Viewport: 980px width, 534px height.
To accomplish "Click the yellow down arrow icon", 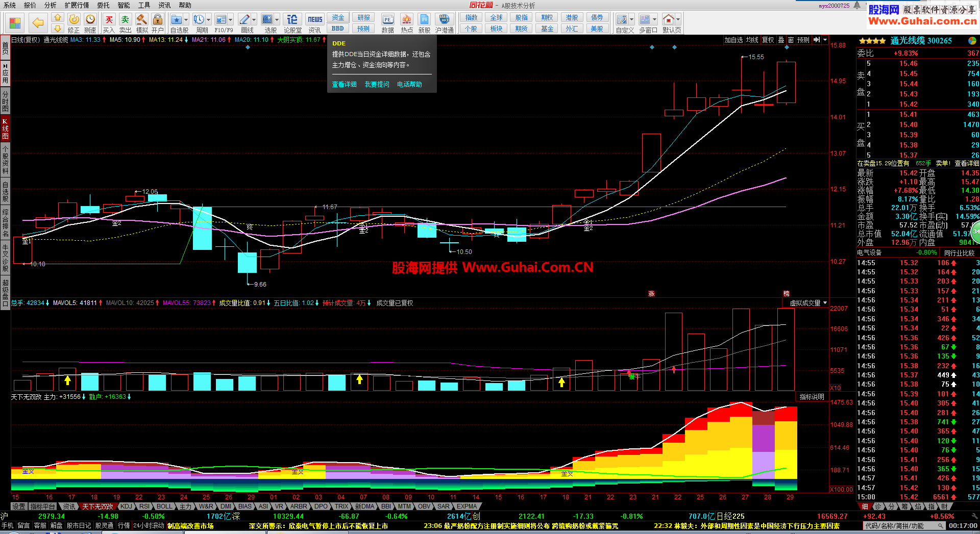I will [58, 29].
